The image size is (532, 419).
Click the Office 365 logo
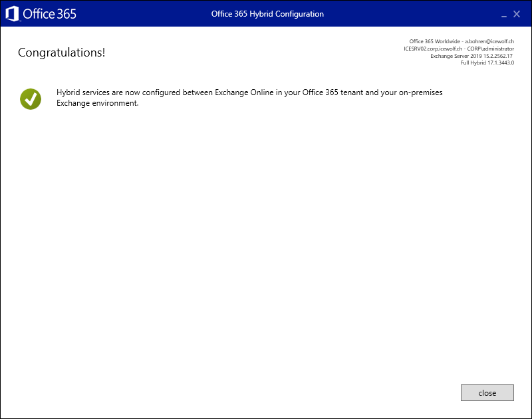[x=41, y=14]
